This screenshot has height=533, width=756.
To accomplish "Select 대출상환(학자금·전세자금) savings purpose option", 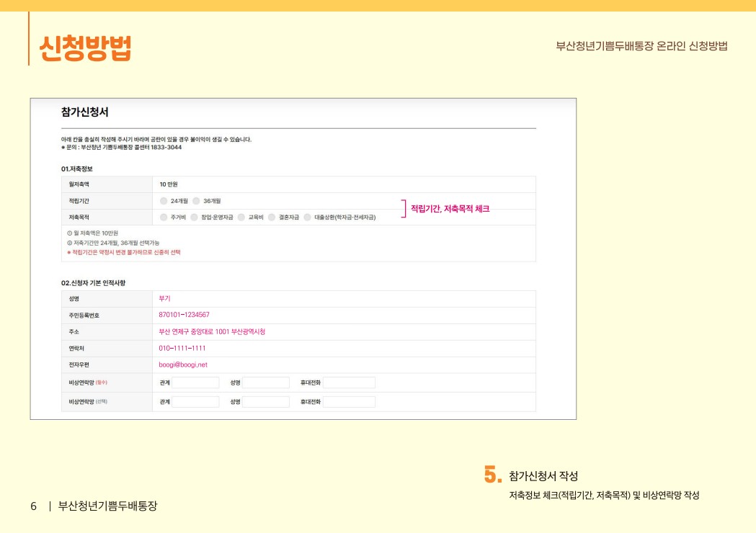I will tap(307, 218).
